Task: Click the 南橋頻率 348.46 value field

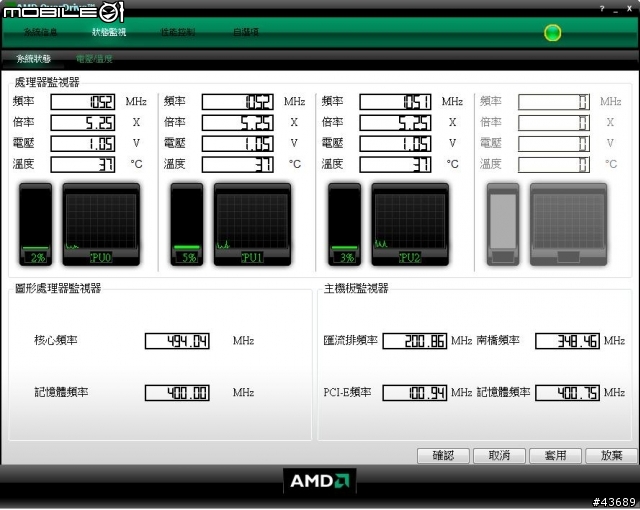Action: [567, 341]
